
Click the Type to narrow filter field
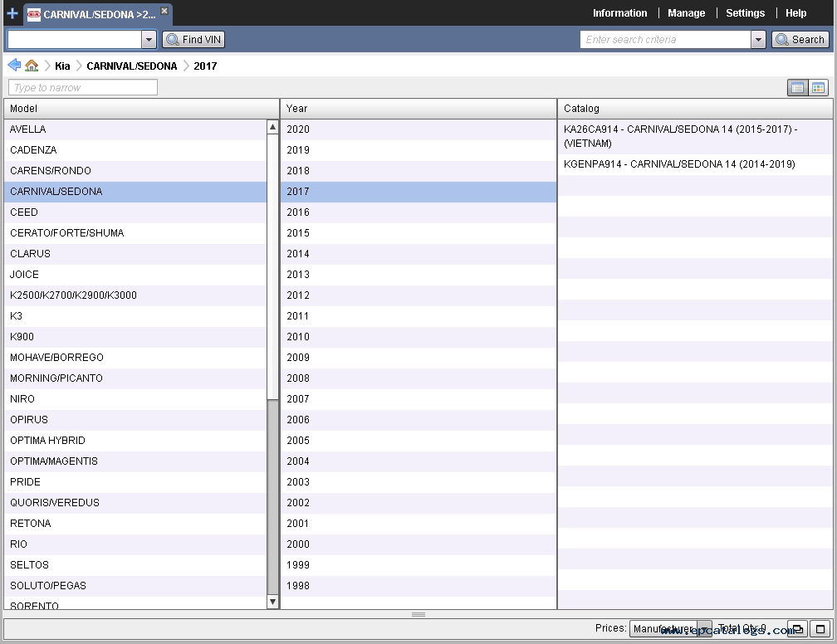(83, 87)
